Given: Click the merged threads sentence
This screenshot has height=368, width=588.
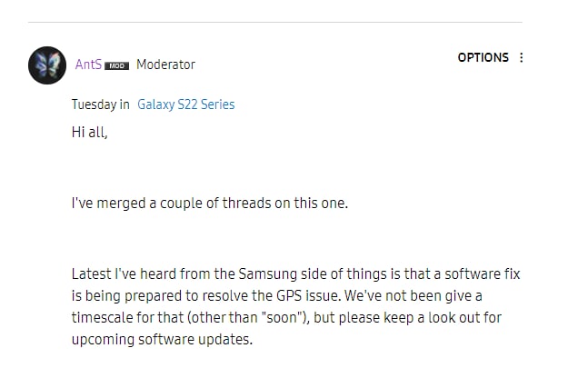Looking at the screenshot, I should (210, 203).
